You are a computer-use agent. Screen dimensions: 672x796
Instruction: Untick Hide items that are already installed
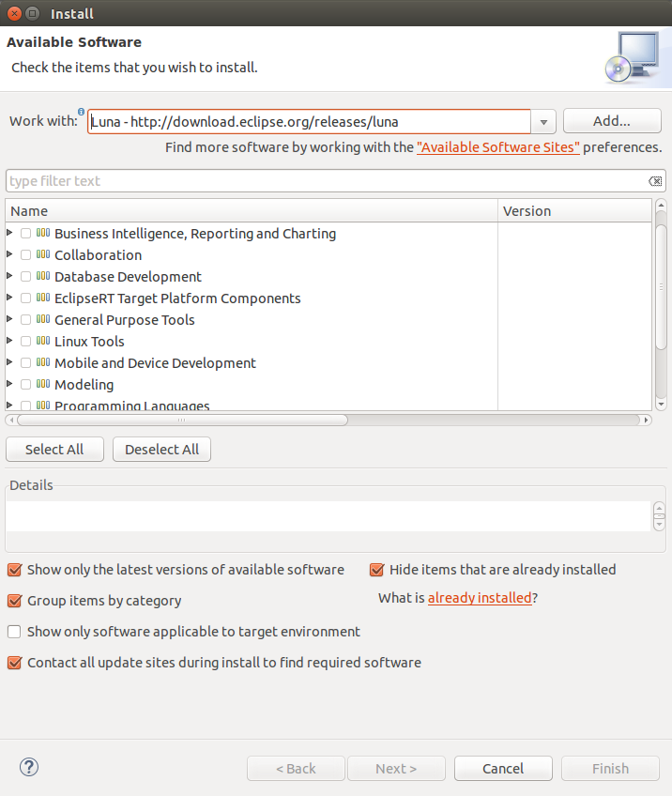[x=376, y=570]
